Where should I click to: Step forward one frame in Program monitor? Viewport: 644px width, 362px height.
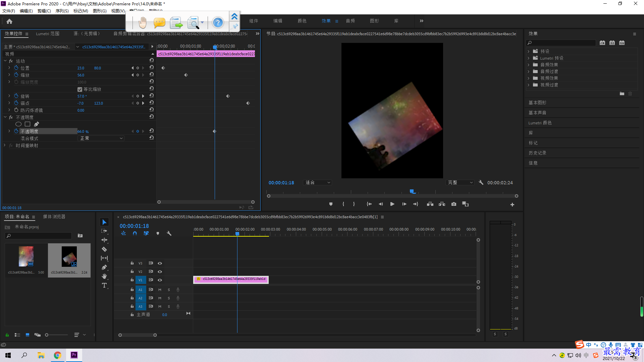pos(404,204)
